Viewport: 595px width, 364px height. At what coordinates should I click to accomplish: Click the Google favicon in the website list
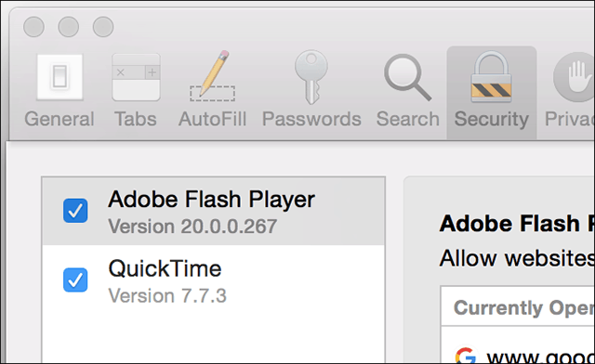point(465,357)
